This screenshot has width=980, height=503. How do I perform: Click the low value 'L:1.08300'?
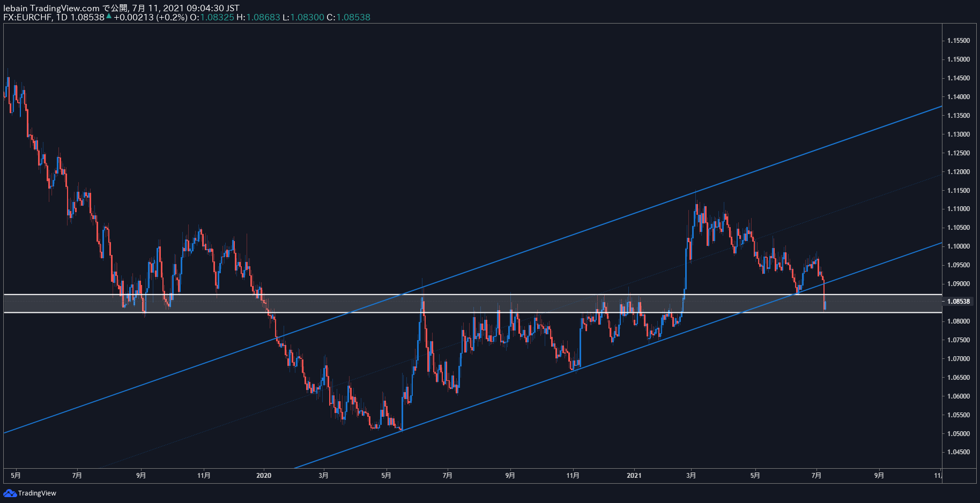click(x=303, y=17)
